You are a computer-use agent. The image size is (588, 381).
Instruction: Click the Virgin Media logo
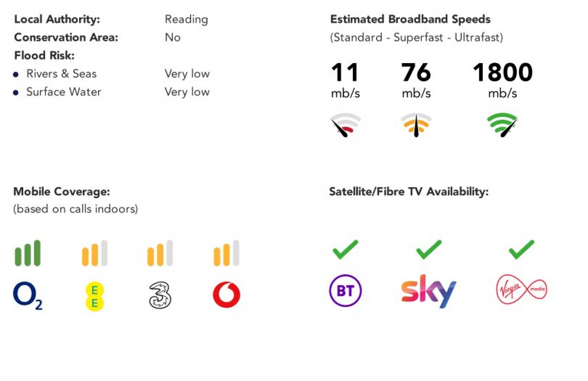pos(521,290)
